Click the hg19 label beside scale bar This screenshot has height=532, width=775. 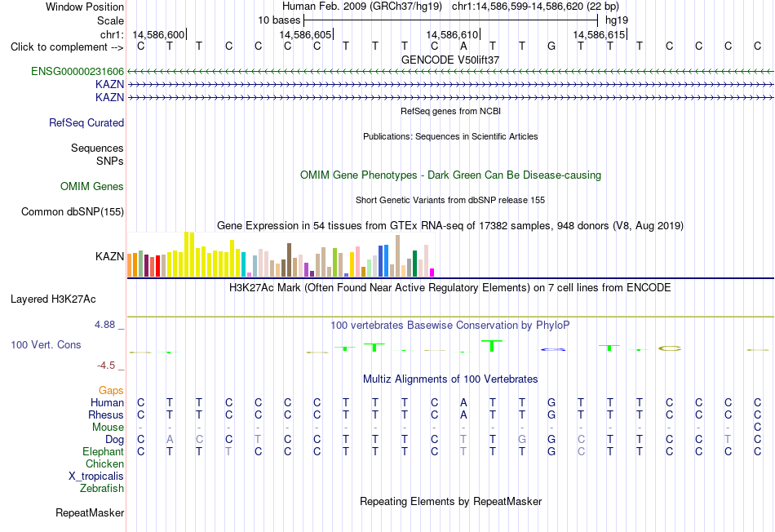[x=617, y=20]
